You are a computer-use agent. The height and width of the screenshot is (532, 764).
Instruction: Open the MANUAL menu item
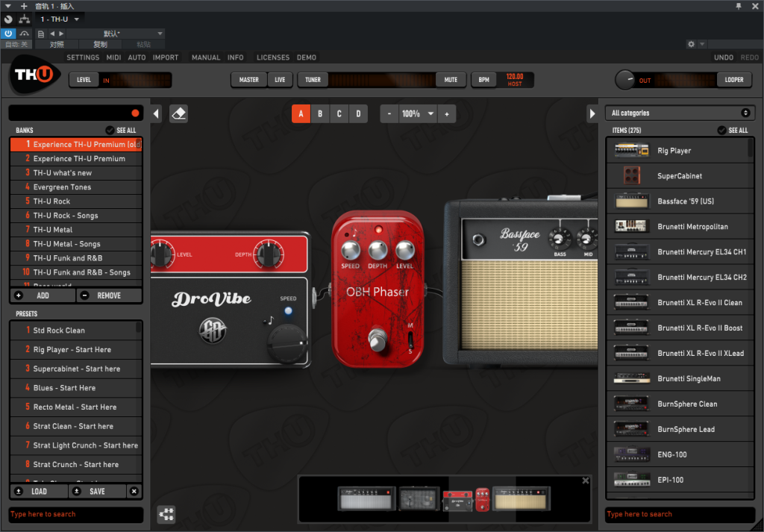[x=206, y=57]
